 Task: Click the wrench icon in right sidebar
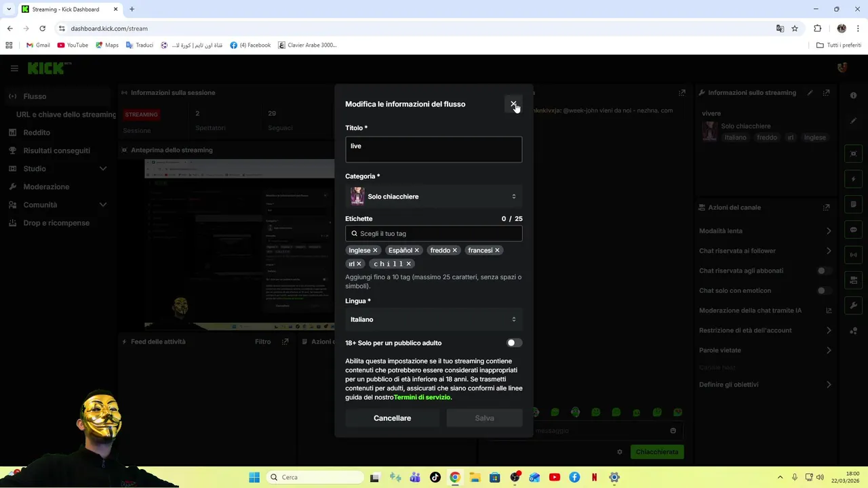(853, 306)
